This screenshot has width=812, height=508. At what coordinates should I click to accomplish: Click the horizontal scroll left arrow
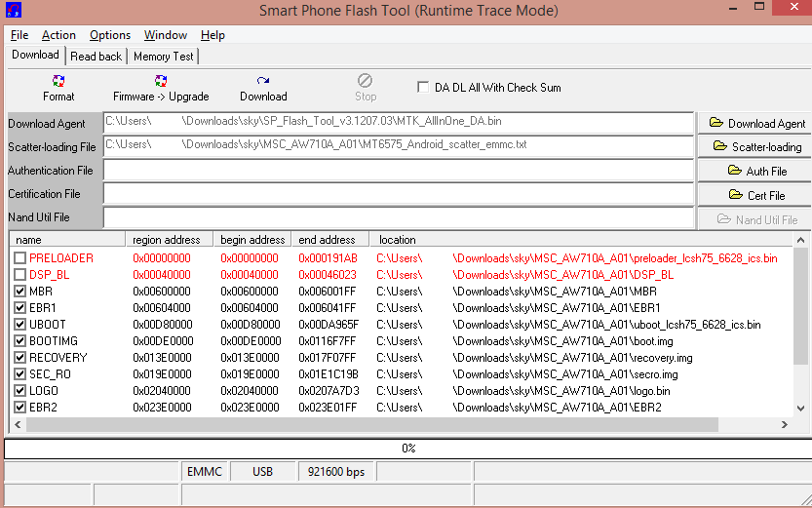(x=18, y=424)
